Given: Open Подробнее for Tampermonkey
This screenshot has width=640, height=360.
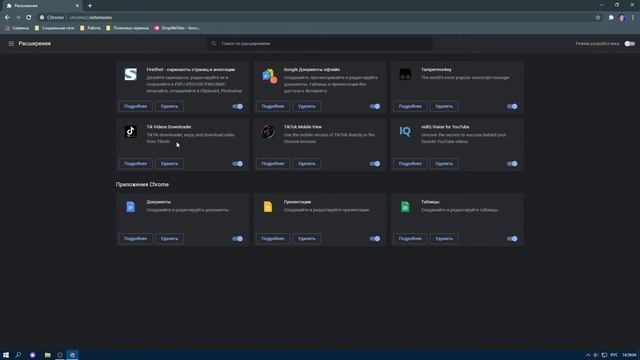Looking at the screenshot, I should coord(410,107).
